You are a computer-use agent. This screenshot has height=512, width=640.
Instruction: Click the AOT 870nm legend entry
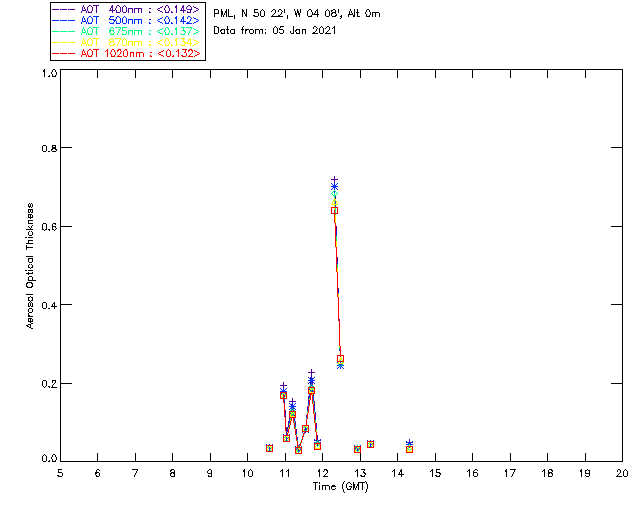pos(127,42)
